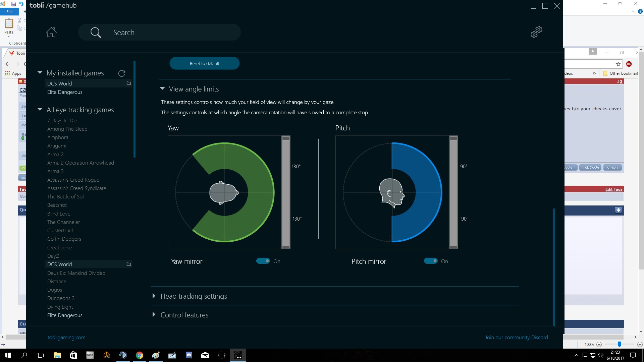
Task: Select Dying Light in games list
Action: click(x=60, y=307)
